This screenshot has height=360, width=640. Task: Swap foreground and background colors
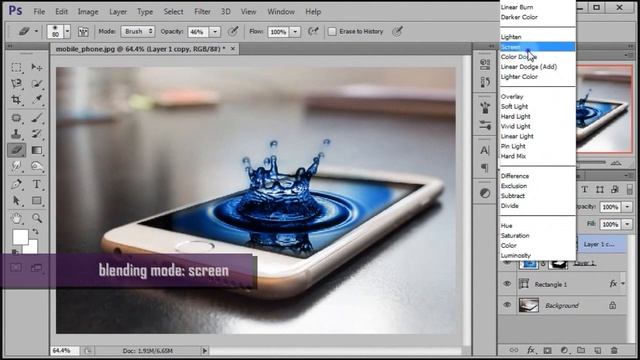point(36,231)
